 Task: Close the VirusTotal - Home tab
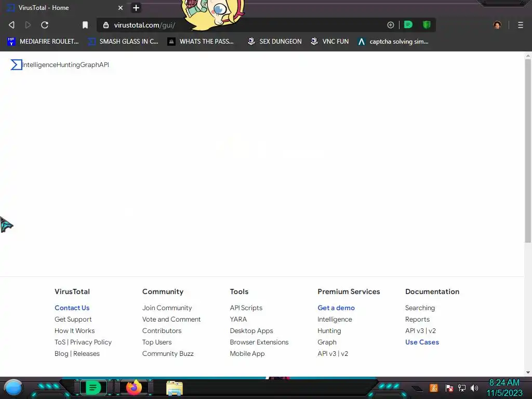coord(121,7)
